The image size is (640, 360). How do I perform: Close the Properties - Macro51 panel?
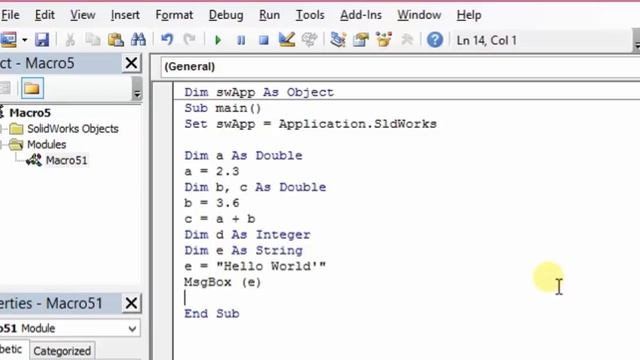(131, 303)
